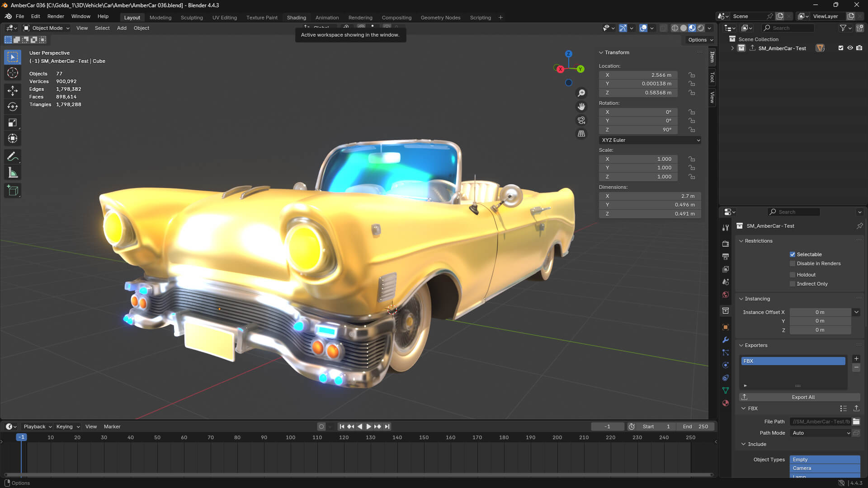Hide SM_AmberCar-Test with the eye toggle
Viewport: 868px width, 488px height.
[850, 48]
